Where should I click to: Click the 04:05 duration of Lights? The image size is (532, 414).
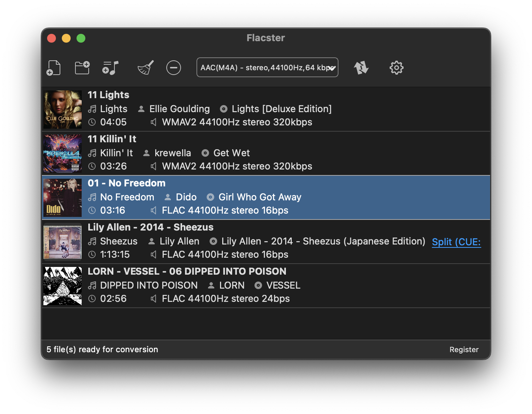click(x=113, y=122)
